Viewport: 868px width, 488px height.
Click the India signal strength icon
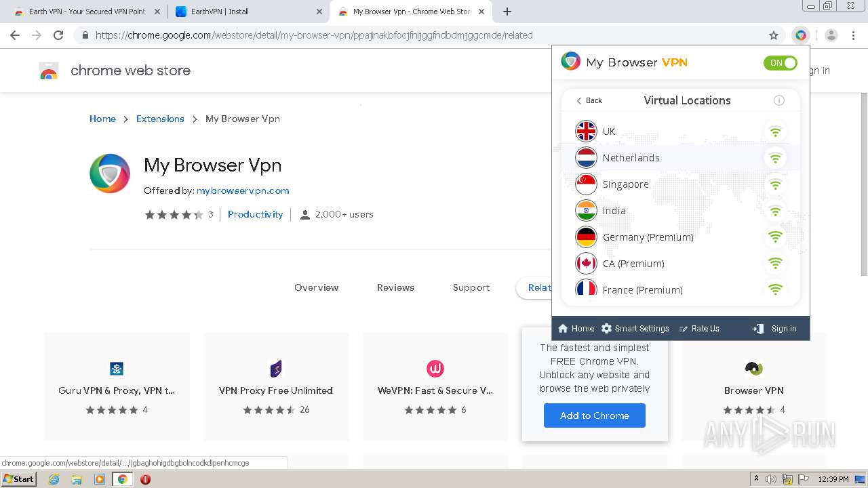pos(775,211)
